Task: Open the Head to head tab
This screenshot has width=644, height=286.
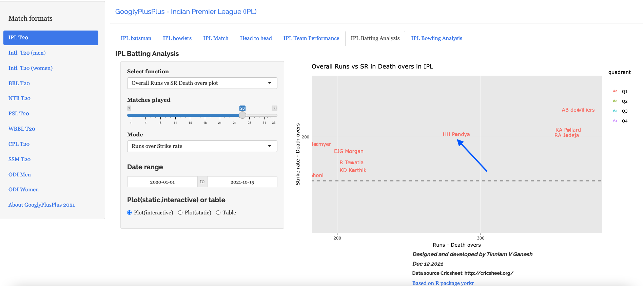Action: tap(256, 38)
